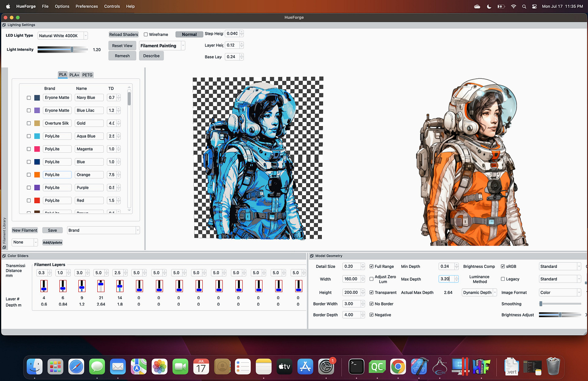Toggle the Transparent checkbox
588x381 pixels.
point(372,293)
